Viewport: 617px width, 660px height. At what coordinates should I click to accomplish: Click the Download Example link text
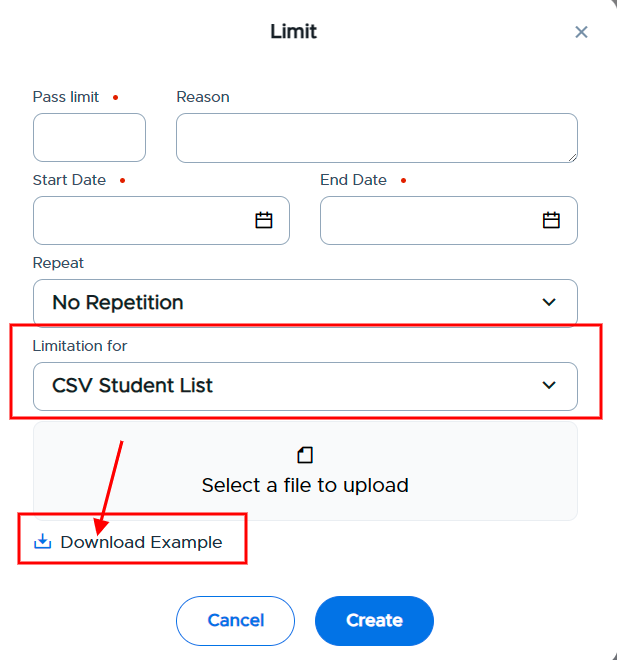pyautogui.click(x=141, y=542)
